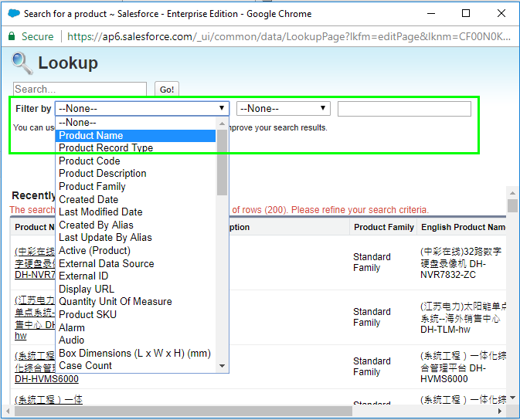
Task: Select Product Code in filter list
Action: (x=90, y=161)
